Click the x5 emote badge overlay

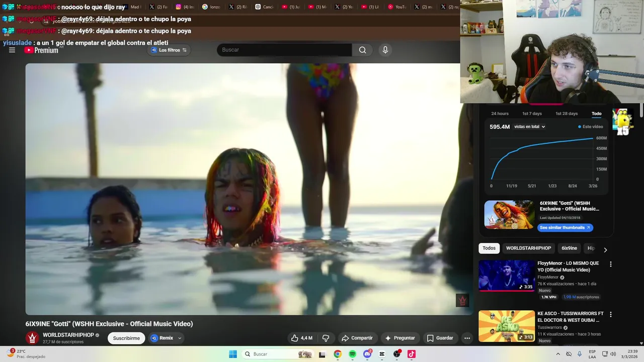[x=622, y=123]
